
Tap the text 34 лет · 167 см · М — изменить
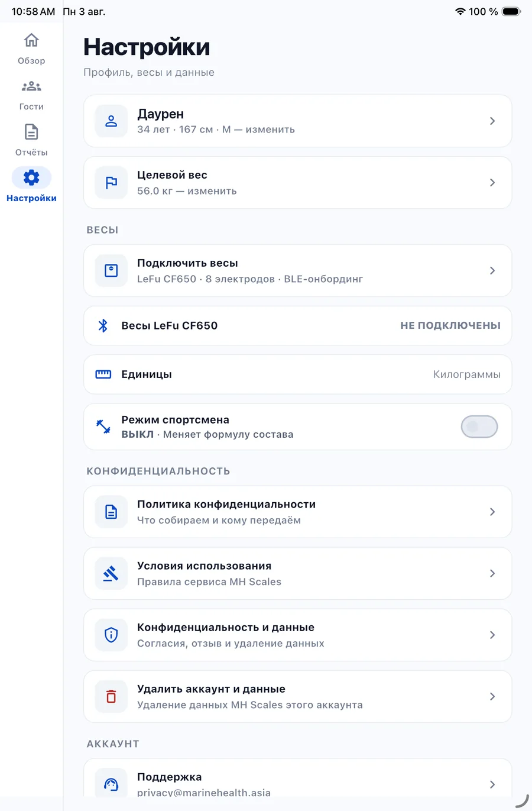pyautogui.click(x=216, y=130)
